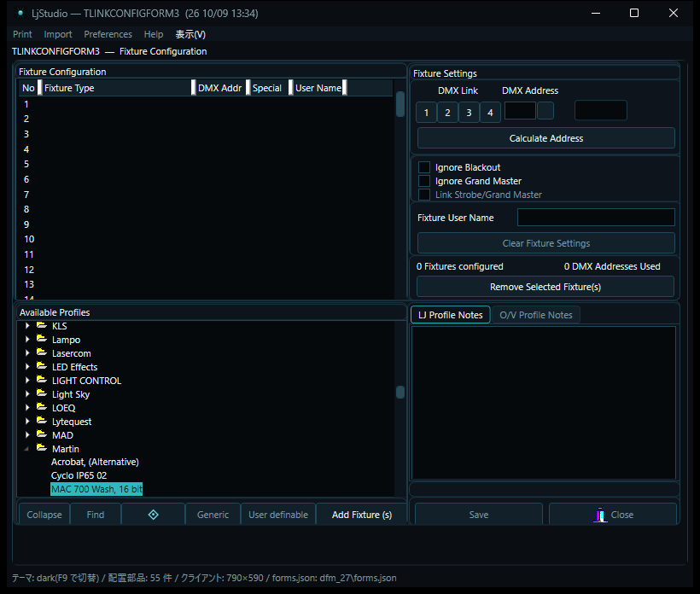700x594 pixels.
Task: Toggle the Link Strobe/Grand Master checkbox
Action: (424, 195)
